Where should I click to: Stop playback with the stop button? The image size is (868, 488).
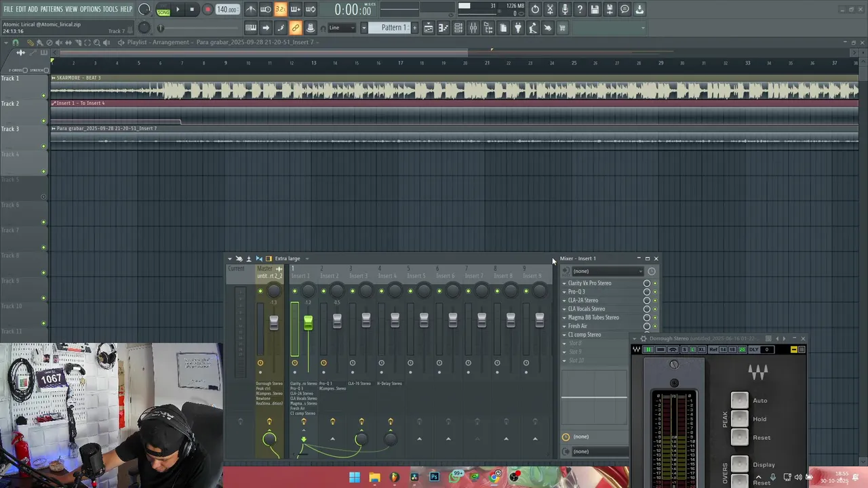click(x=192, y=9)
